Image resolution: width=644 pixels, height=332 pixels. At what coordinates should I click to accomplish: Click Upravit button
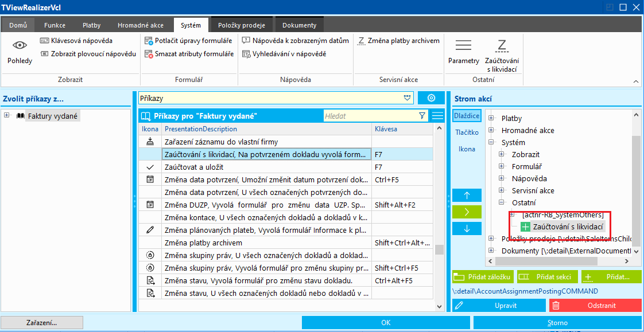tap(499, 305)
